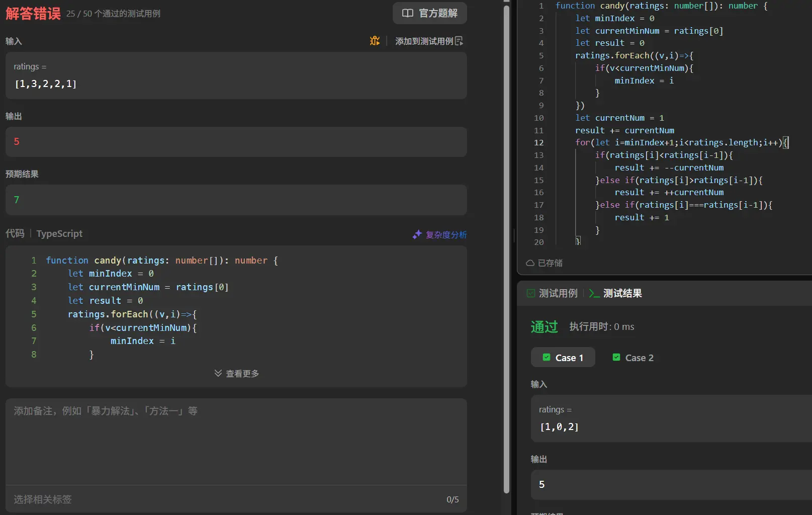Image resolution: width=812 pixels, height=515 pixels.
Task: Expand the code with 查看更多
Action: [x=242, y=373]
